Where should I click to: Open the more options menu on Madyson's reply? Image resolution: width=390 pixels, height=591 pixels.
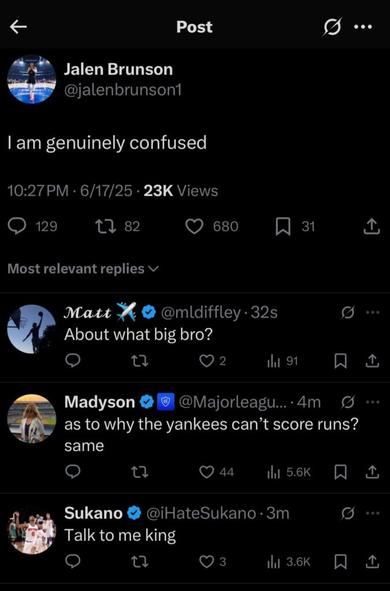click(x=372, y=402)
